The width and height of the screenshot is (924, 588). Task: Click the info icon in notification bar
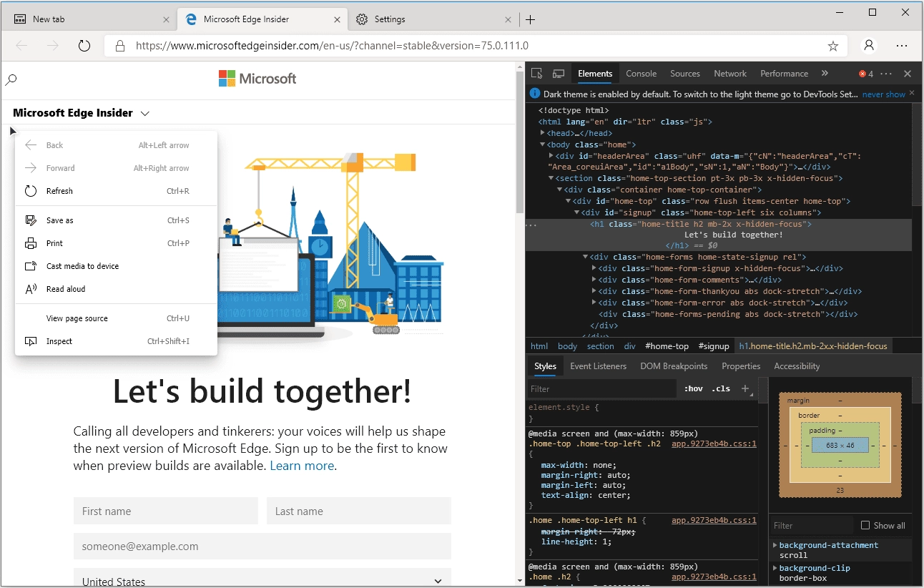535,94
